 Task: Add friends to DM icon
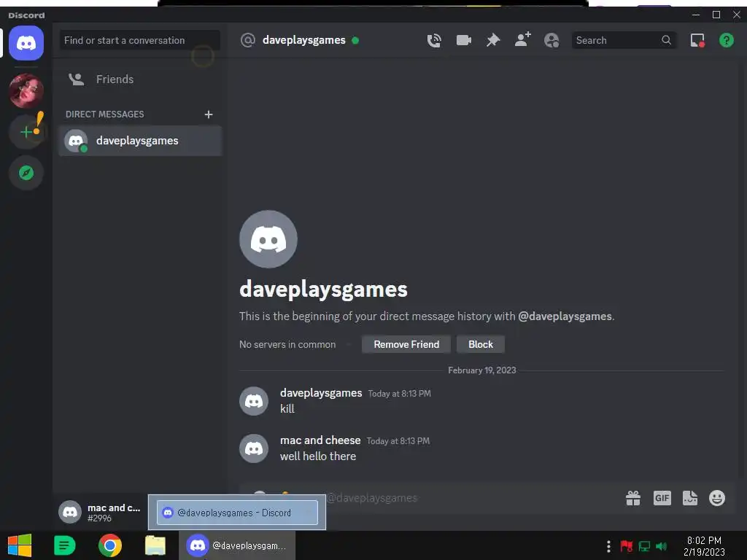click(522, 40)
